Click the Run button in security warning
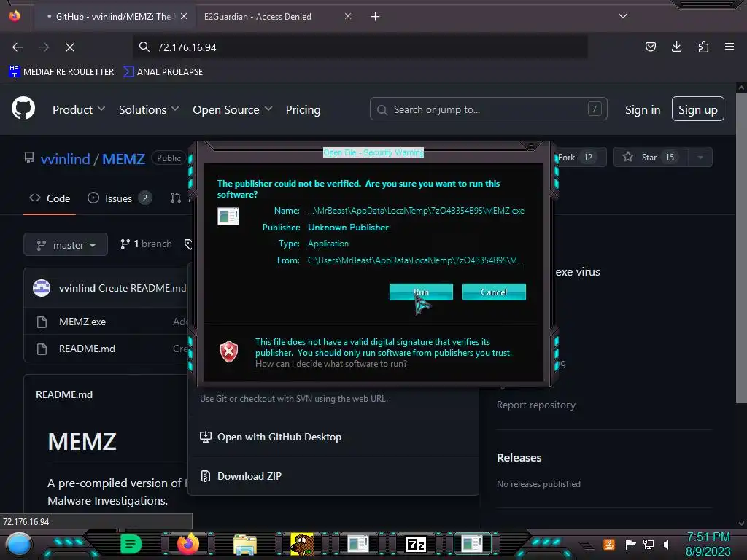The width and height of the screenshot is (747, 560). point(421,292)
